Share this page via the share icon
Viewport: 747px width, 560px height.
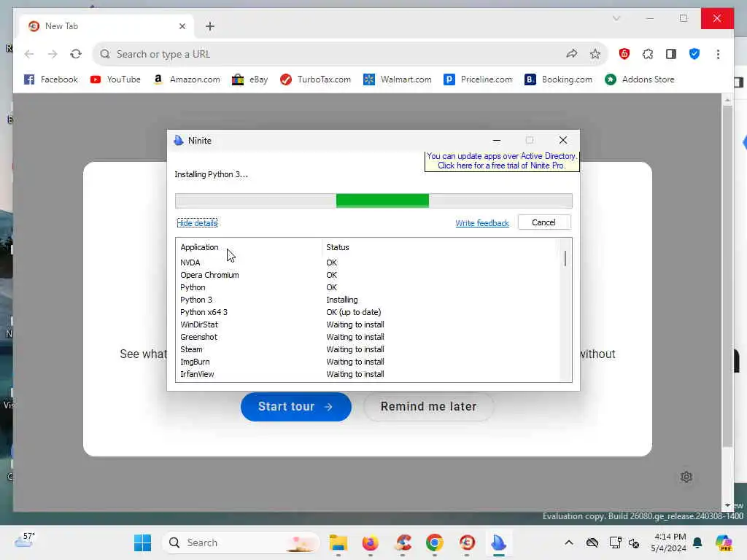pos(572,54)
